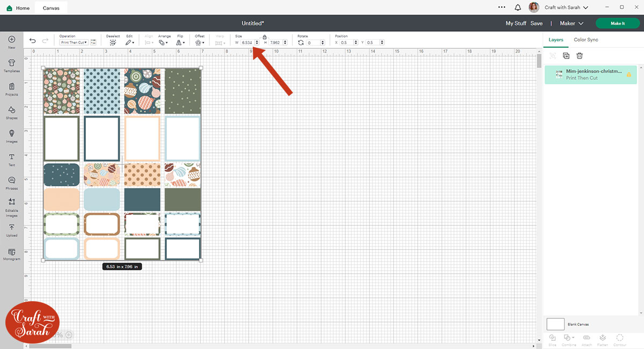This screenshot has width=644, height=349.
Task: Expand the Craft with Sarah account menu
Action: click(x=566, y=8)
